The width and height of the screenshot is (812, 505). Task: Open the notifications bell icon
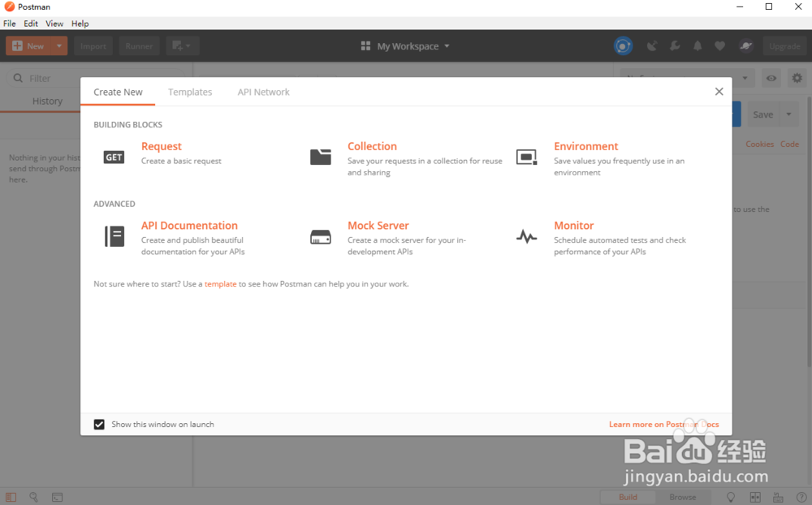coord(698,46)
